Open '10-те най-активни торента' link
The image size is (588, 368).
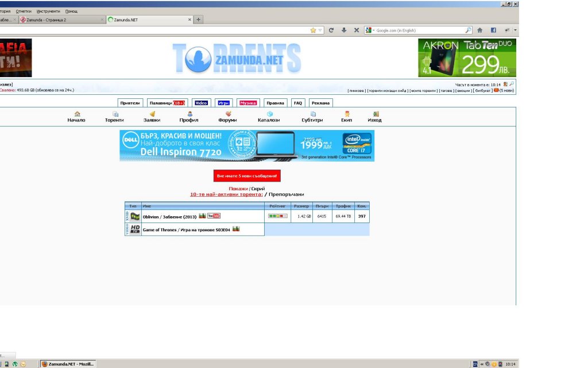coord(226,194)
